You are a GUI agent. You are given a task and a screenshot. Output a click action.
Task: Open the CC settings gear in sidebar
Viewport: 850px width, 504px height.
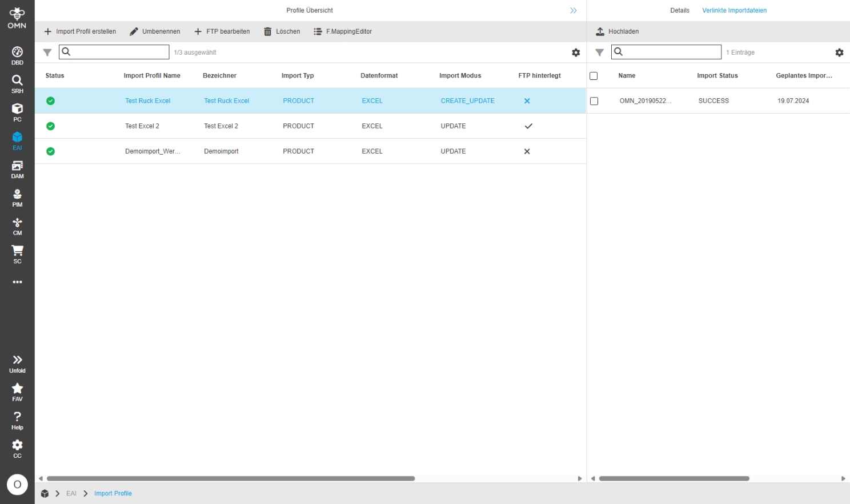click(x=17, y=448)
